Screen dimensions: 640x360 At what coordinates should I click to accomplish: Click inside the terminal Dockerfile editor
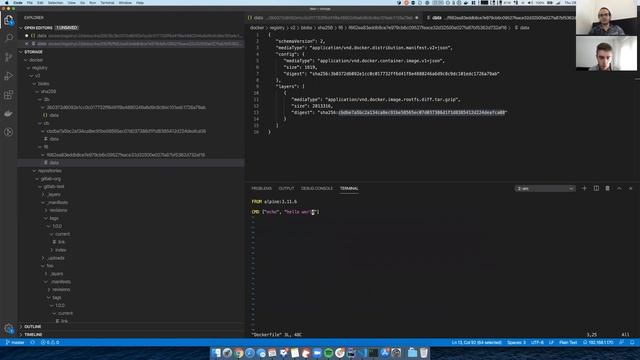(443, 269)
